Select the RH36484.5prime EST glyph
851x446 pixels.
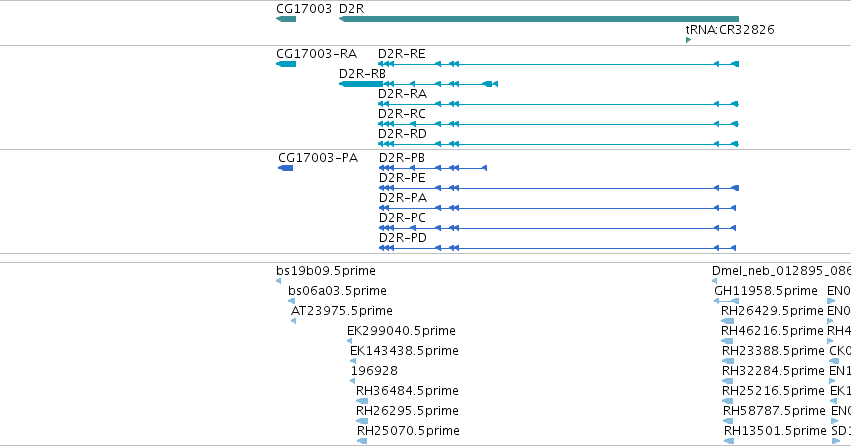361,401
